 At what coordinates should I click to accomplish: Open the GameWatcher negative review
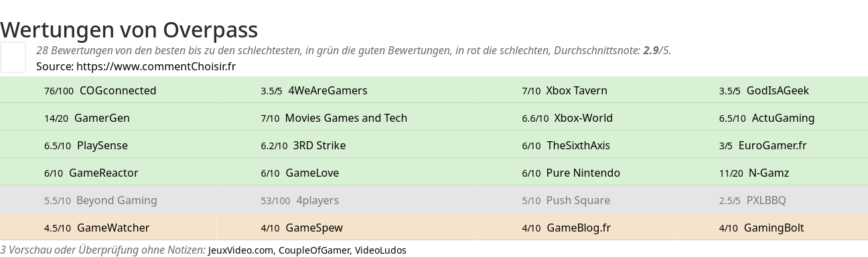coord(113,228)
